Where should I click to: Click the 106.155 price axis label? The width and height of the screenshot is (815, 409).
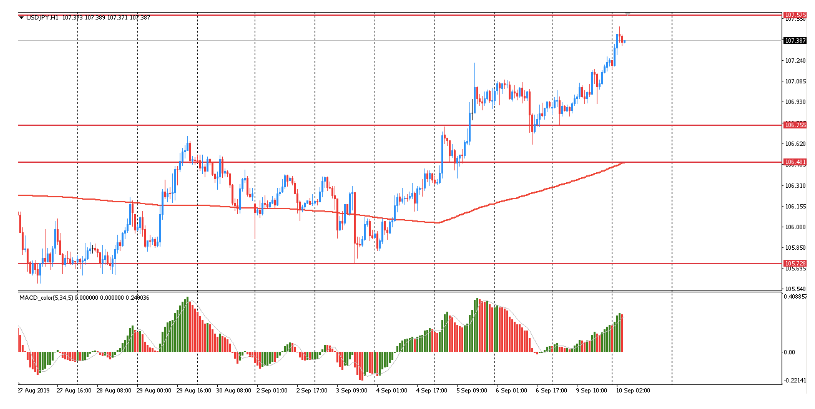tap(795, 206)
